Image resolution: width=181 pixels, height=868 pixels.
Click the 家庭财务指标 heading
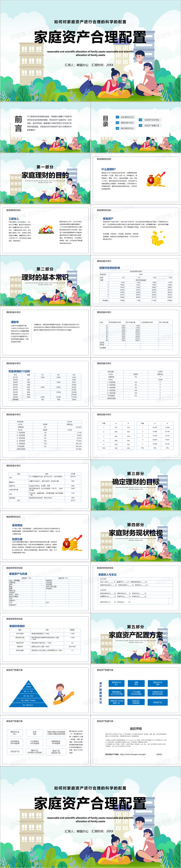click(x=17, y=626)
